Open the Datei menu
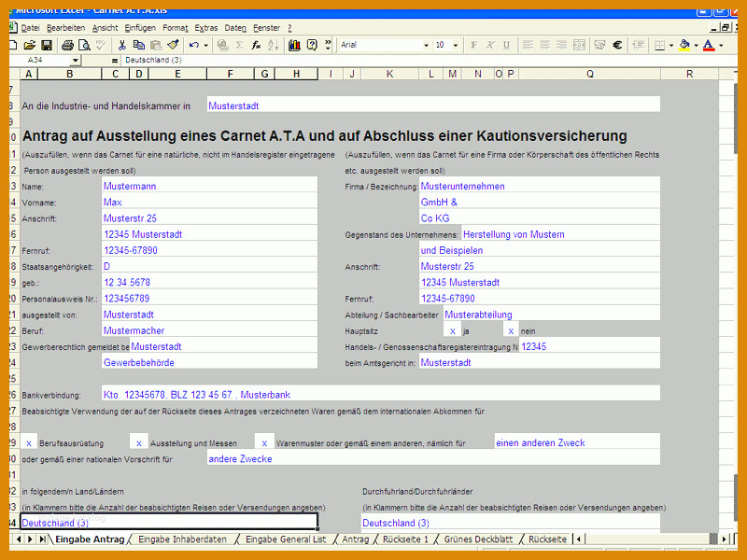The height and width of the screenshot is (560, 747). 30,28
